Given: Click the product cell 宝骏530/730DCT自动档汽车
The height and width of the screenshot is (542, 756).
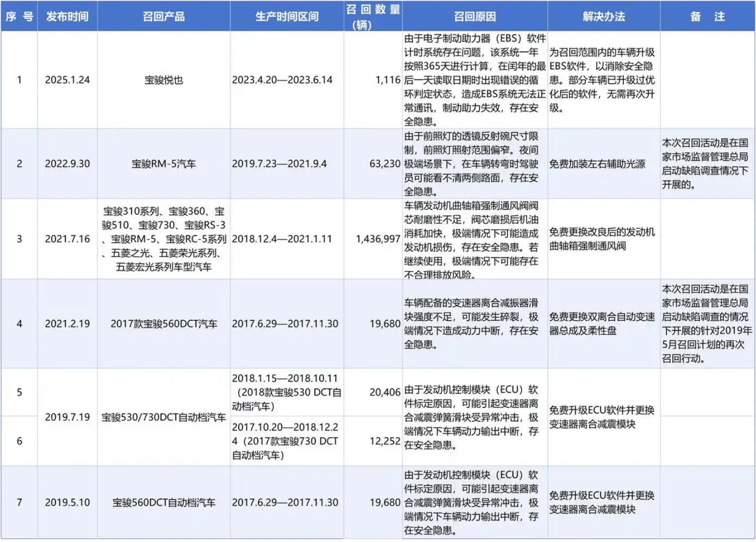Looking at the screenshot, I should pos(164,417).
